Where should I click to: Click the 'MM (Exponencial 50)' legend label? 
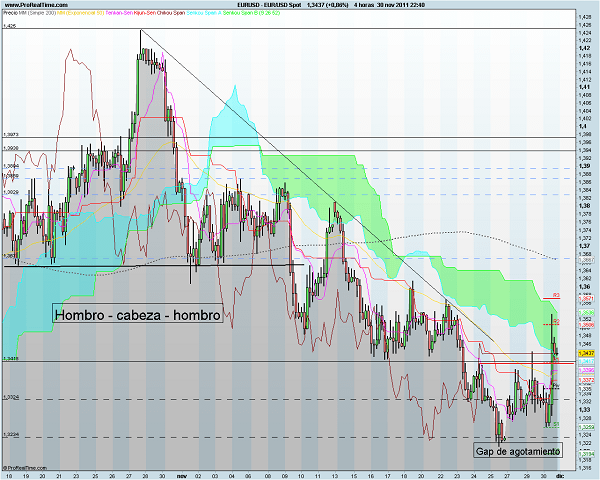(x=81, y=13)
